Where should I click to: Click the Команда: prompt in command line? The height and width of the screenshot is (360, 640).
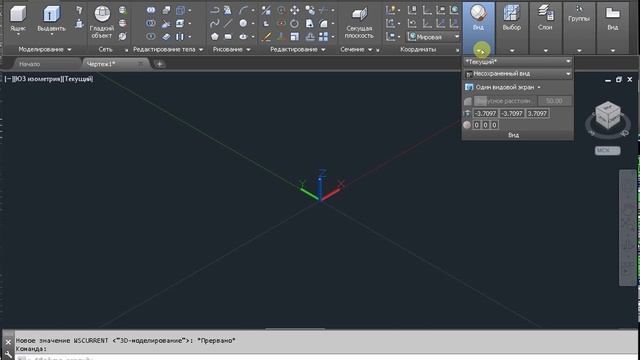tap(31, 349)
